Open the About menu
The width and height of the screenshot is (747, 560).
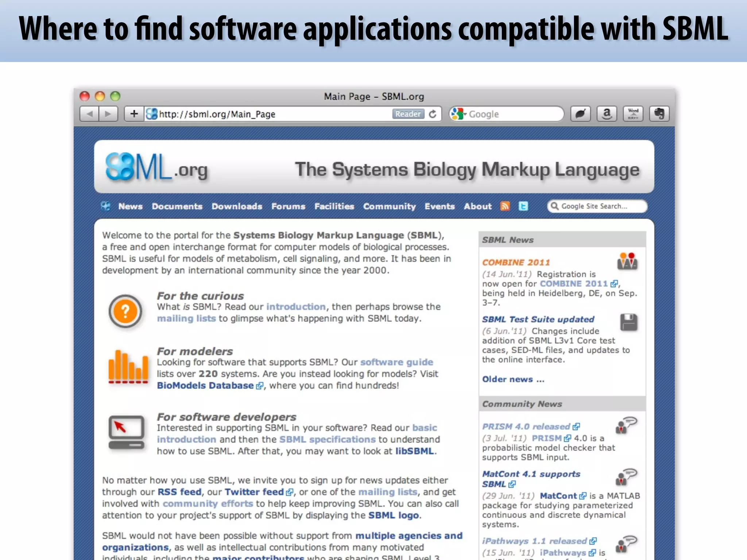pos(478,206)
